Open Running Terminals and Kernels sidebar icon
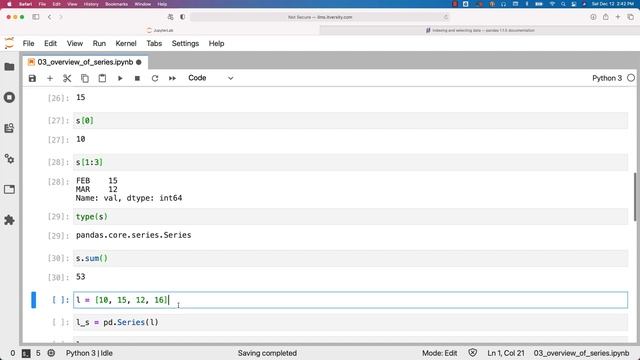 [9, 98]
